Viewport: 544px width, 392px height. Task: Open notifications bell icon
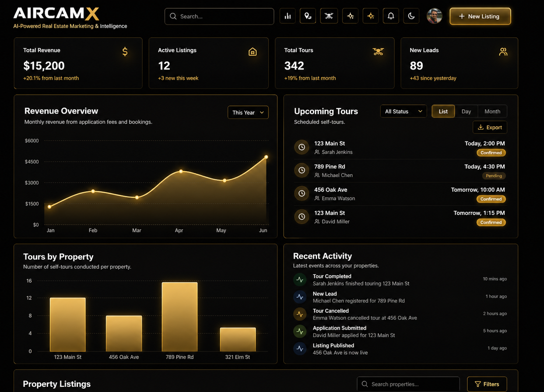click(x=391, y=16)
